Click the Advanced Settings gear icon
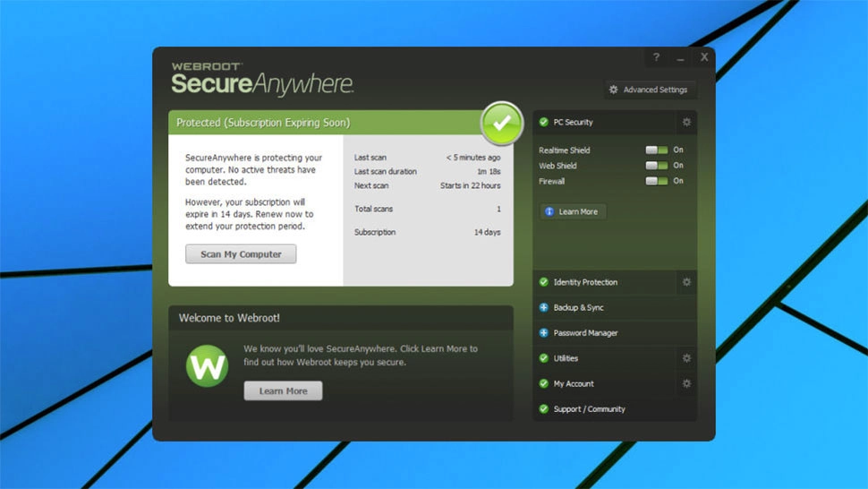The image size is (868, 489). click(613, 90)
